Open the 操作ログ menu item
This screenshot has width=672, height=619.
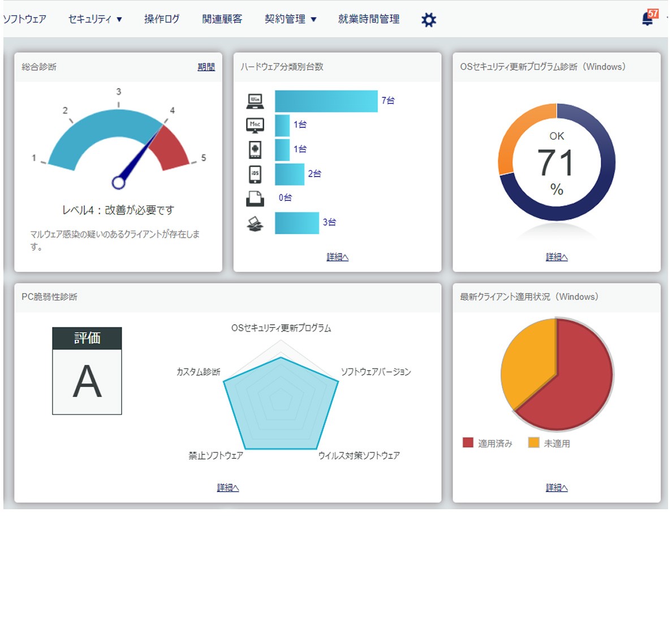[x=162, y=19]
